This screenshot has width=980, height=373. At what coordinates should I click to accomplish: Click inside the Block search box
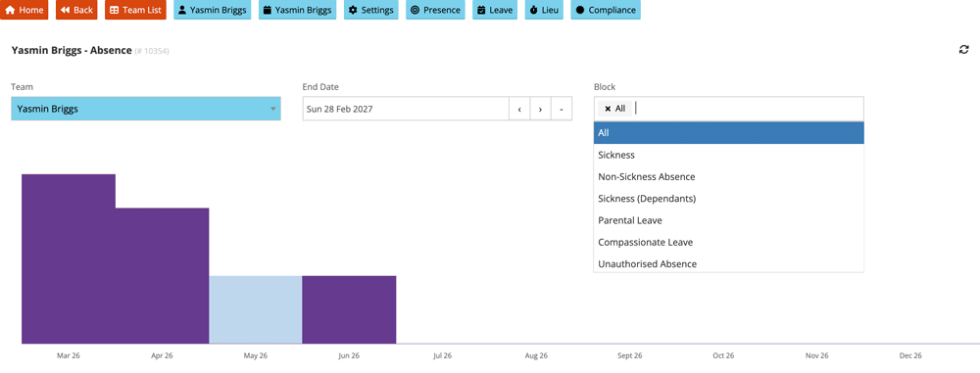pos(747,109)
